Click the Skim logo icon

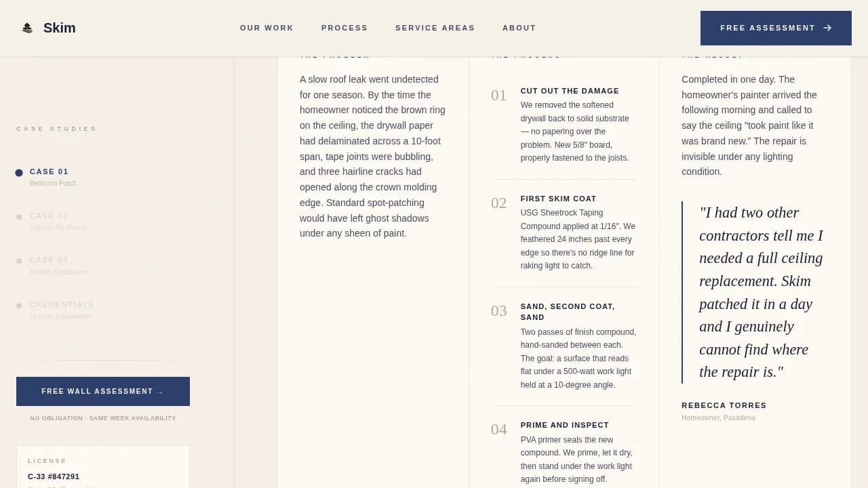pos(27,28)
